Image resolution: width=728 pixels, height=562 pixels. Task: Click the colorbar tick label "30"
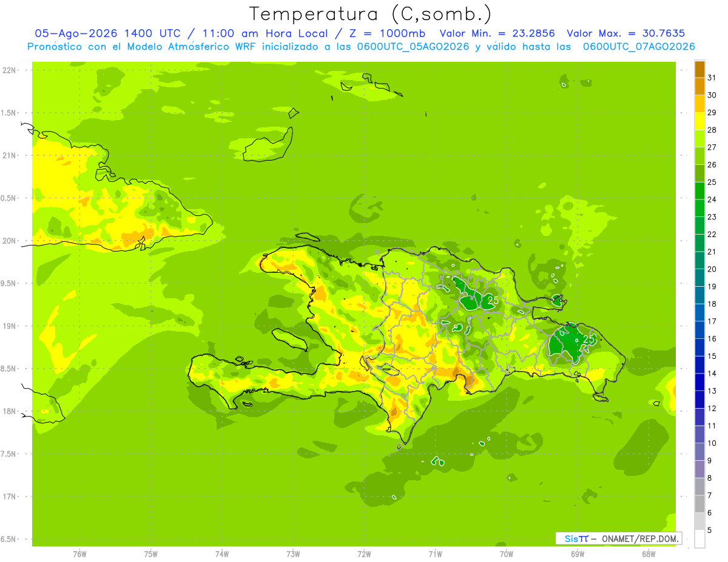(x=712, y=95)
